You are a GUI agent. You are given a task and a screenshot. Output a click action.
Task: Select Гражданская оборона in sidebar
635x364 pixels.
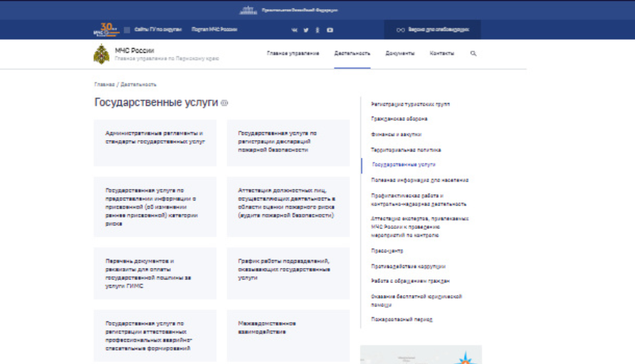point(399,119)
